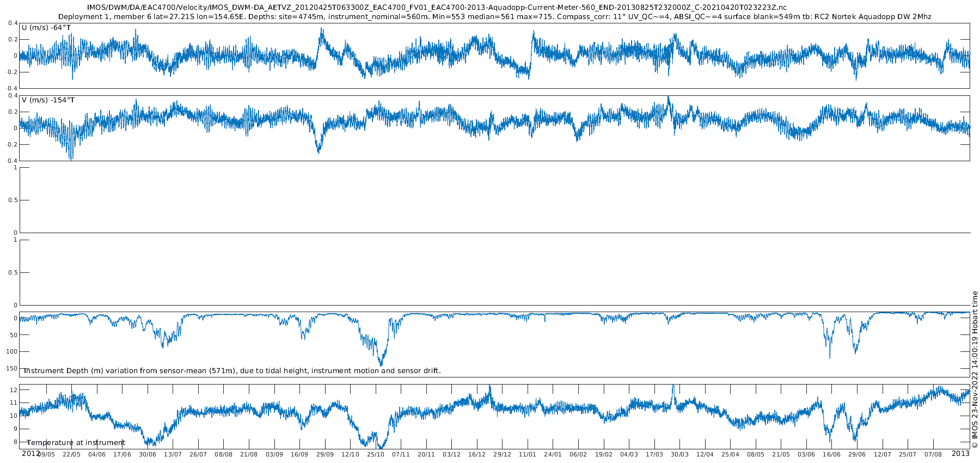Click the '11' tick on the temperature axis
The height and width of the screenshot is (463, 980).
tap(14, 403)
